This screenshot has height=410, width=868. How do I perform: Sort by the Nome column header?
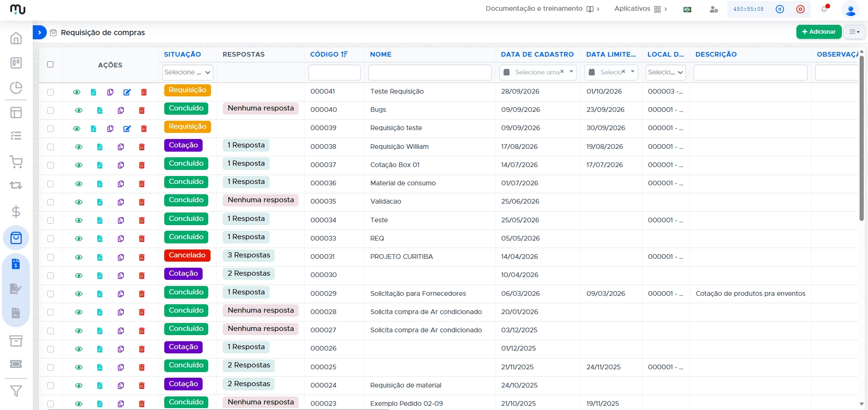point(381,54)
